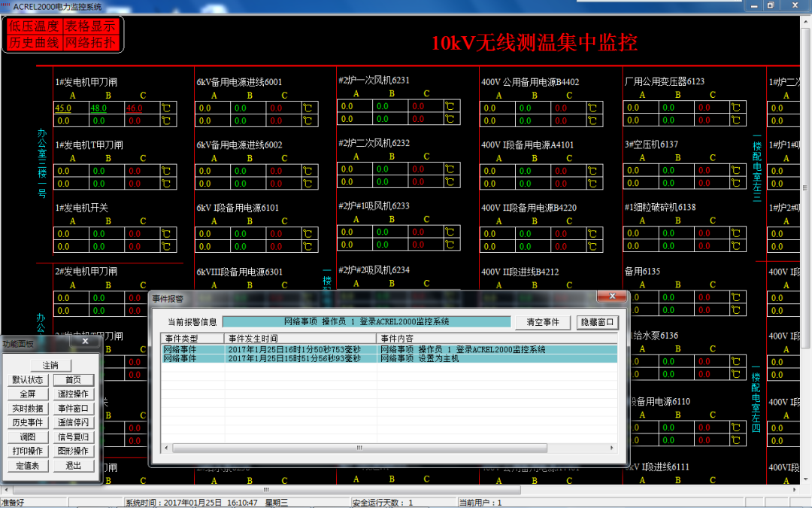Click 清空事件 to clear events
This screenshot has height=508, width=812.
pos(541,321)
